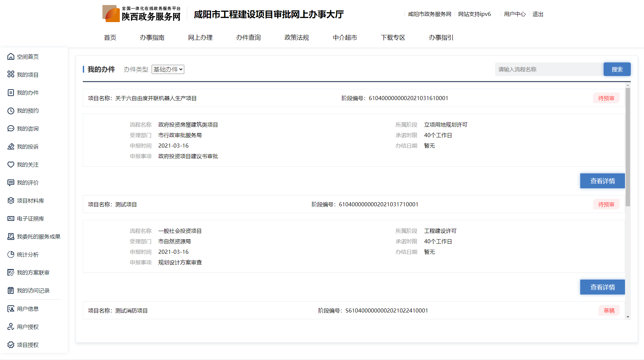Click the heart icon for 我的关注
Image resolution: width=644 pixels, height=360 pixels.
pos(11,165)
